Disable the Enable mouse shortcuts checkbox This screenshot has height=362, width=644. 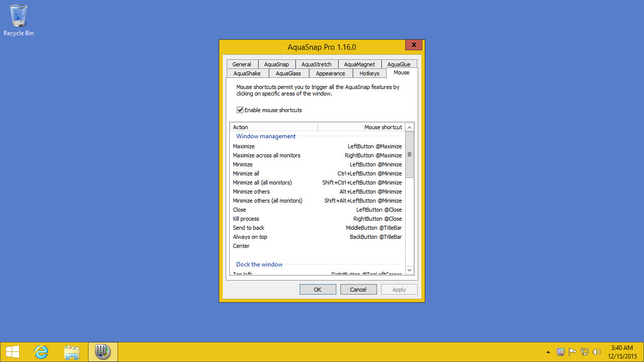point(240,110)
